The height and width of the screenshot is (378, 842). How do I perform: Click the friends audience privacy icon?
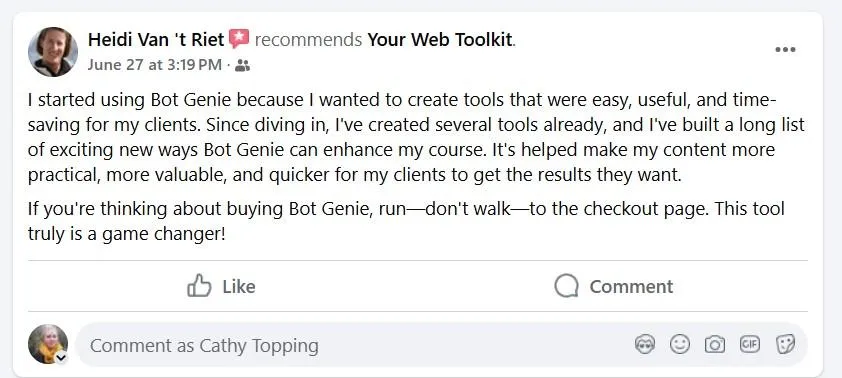[242, 66]
